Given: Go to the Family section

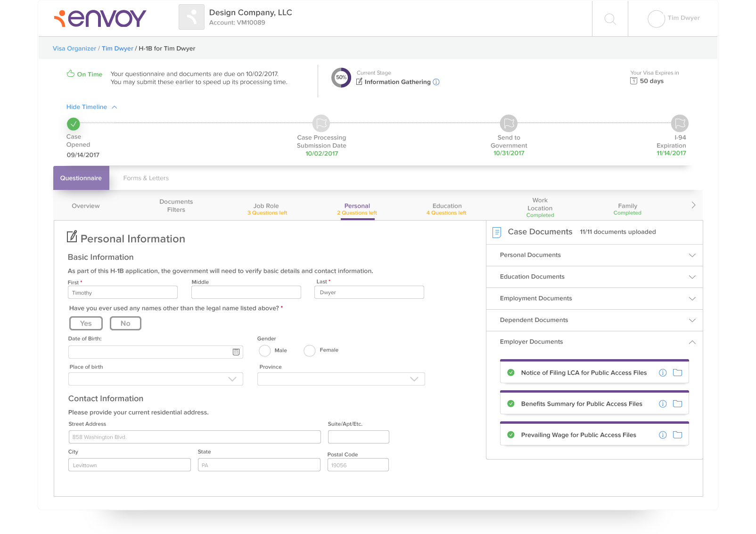Looking at the screenshot, I should (x=627, y=209).
